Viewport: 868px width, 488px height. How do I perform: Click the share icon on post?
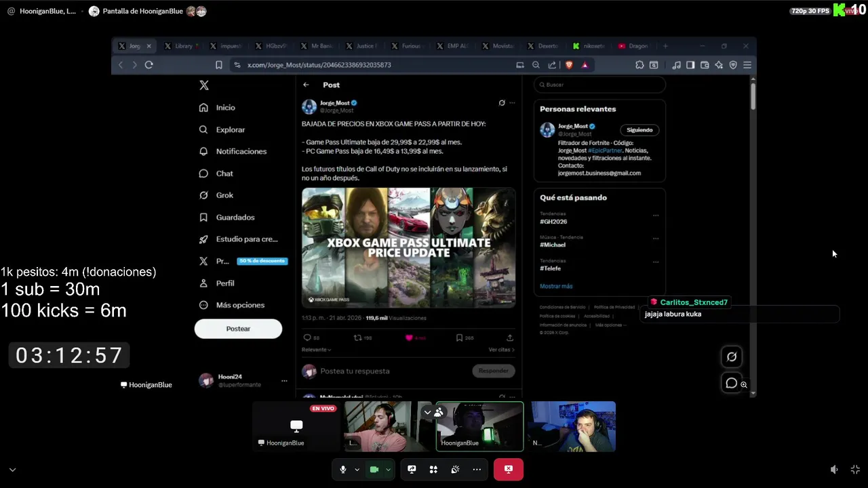click(x=510, y=338)
